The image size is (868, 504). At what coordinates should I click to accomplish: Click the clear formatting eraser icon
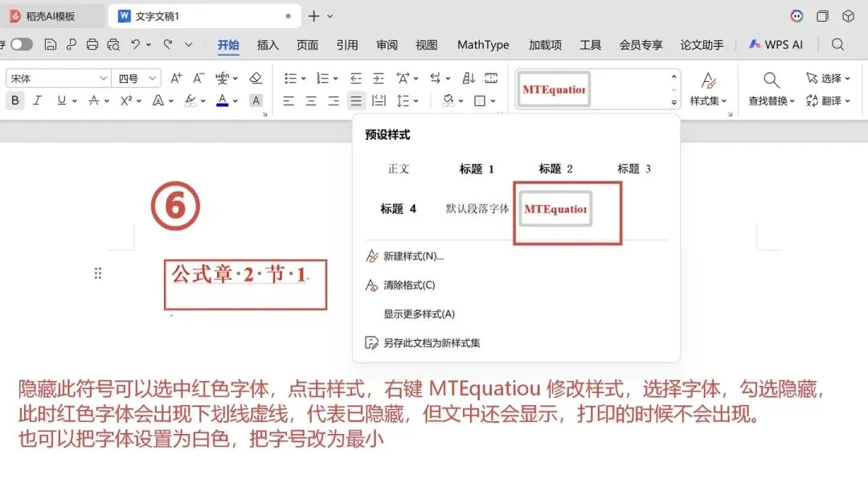(256, 78)
